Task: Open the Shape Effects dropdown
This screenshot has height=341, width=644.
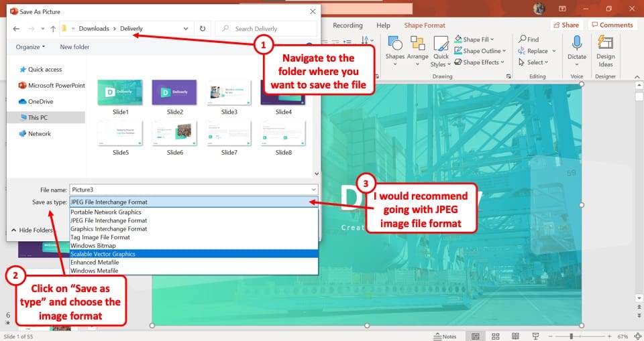Action: point(479,62)
